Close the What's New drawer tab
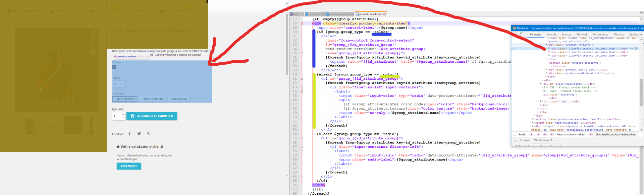Screen dimensions: 644x195 tap(551, 140)
